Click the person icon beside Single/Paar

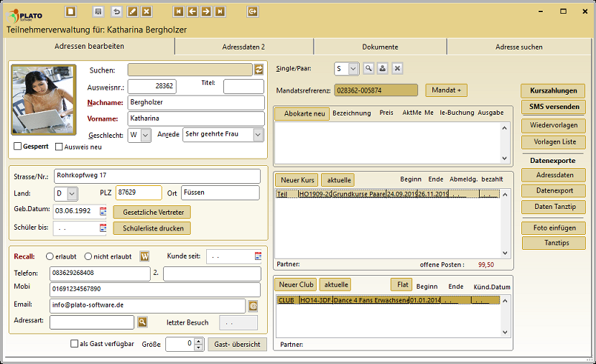tap(383, 69)
